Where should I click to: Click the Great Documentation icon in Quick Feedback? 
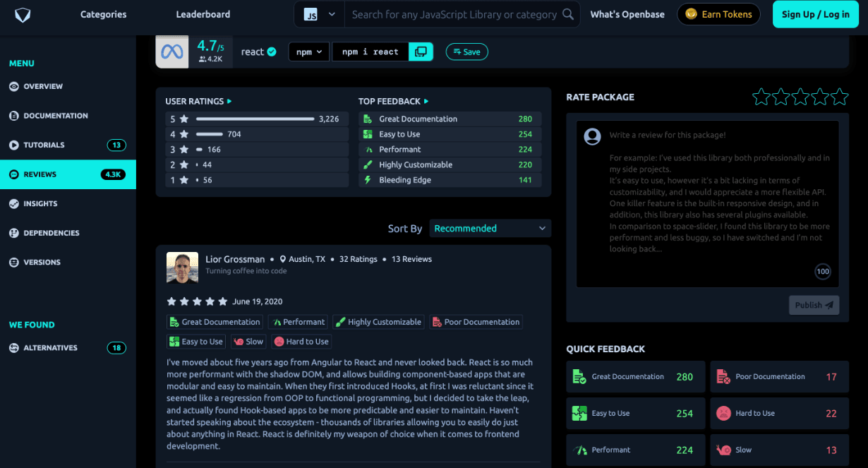579,377
